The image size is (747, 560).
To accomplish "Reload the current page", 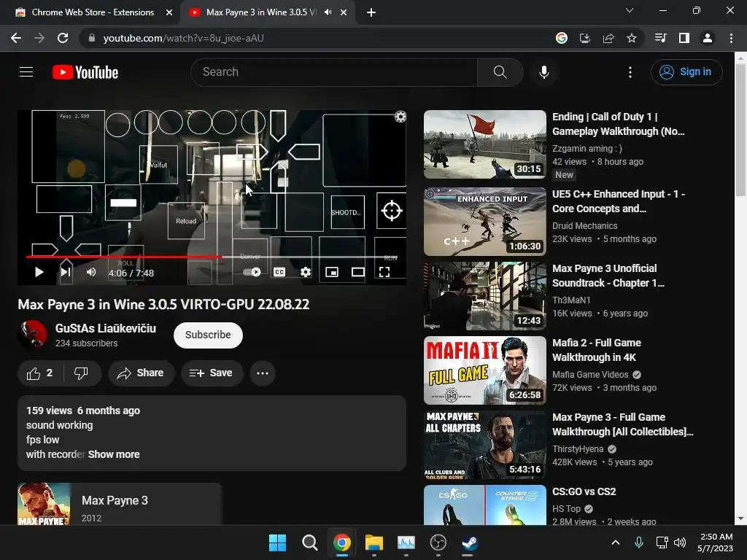I will pyautogui.click(x=63, y=38).
